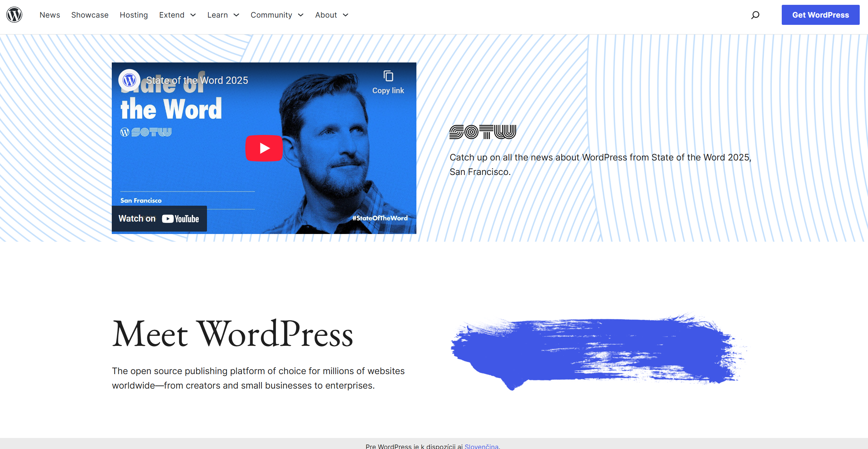
Task: Open the Community dropdown
Action: pyautogui.click(x=277, y=15)
